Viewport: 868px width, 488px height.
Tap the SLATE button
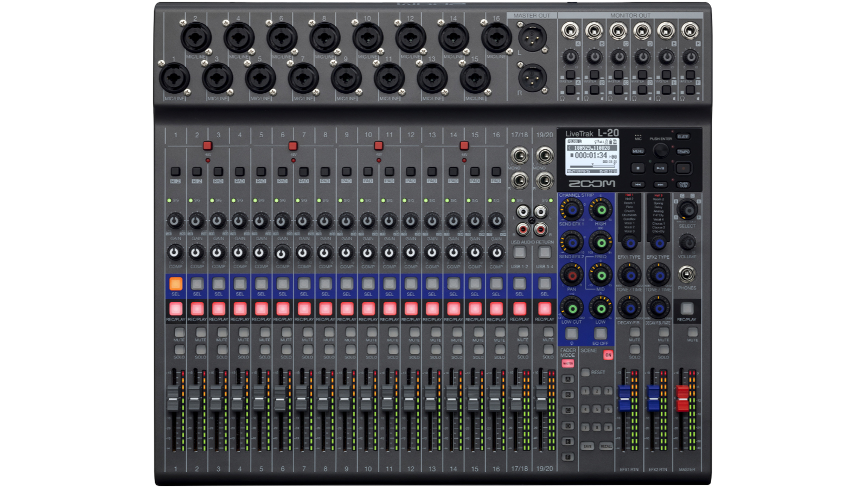[x=684, y=137]
